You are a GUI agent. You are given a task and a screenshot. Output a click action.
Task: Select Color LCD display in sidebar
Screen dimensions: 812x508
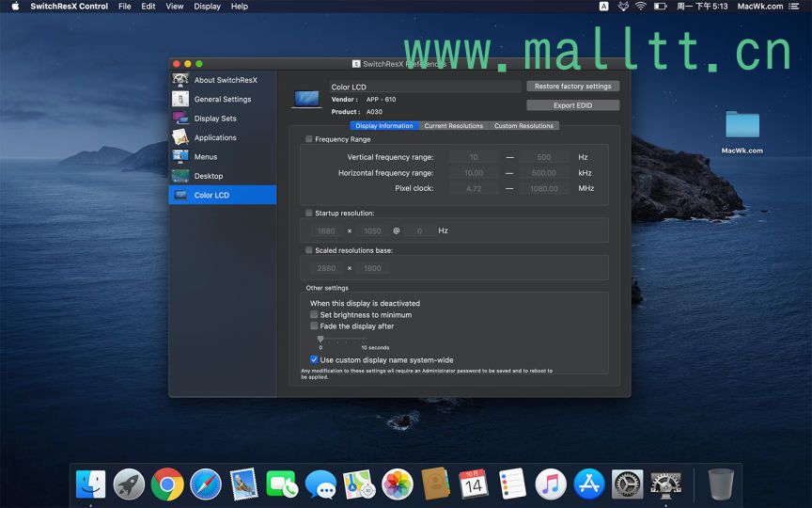pos(222,195)
